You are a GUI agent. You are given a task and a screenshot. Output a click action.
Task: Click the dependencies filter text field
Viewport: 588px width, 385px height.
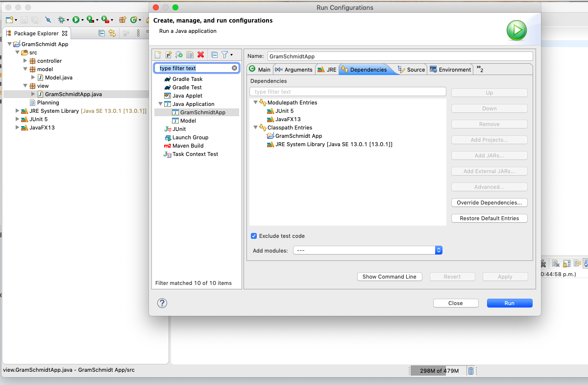347,92
